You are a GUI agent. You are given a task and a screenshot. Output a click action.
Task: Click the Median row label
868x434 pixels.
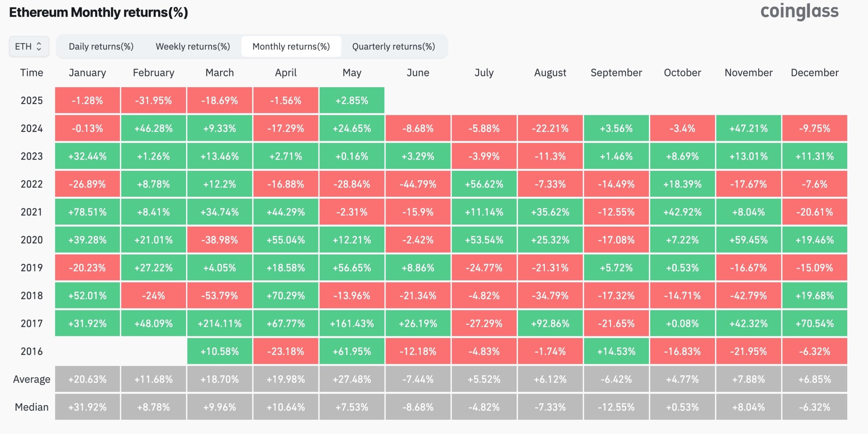coord(32,407)
